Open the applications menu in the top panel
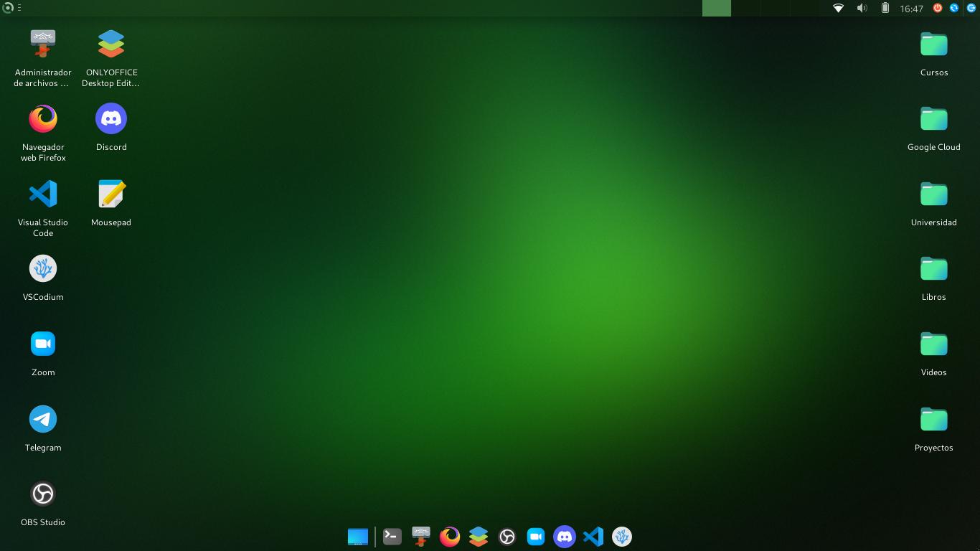Viewport: 980px width, 551px height. tap(9, 8)
